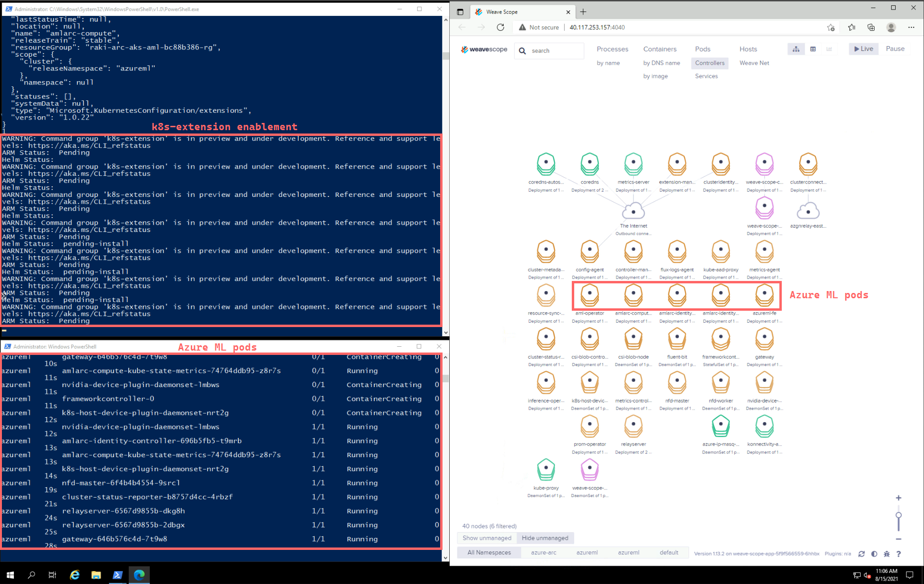
Task: Zoom in with the plus icon
Action: point(899,498)
